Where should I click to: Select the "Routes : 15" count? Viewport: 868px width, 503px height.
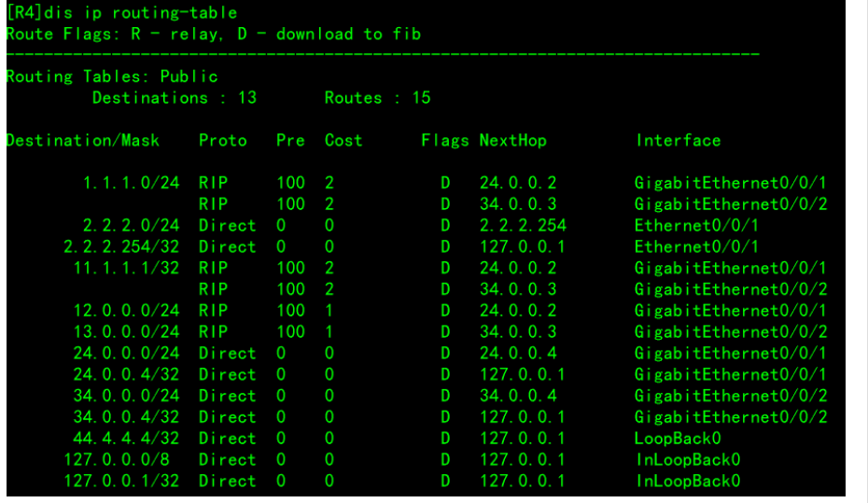(378, 98)
